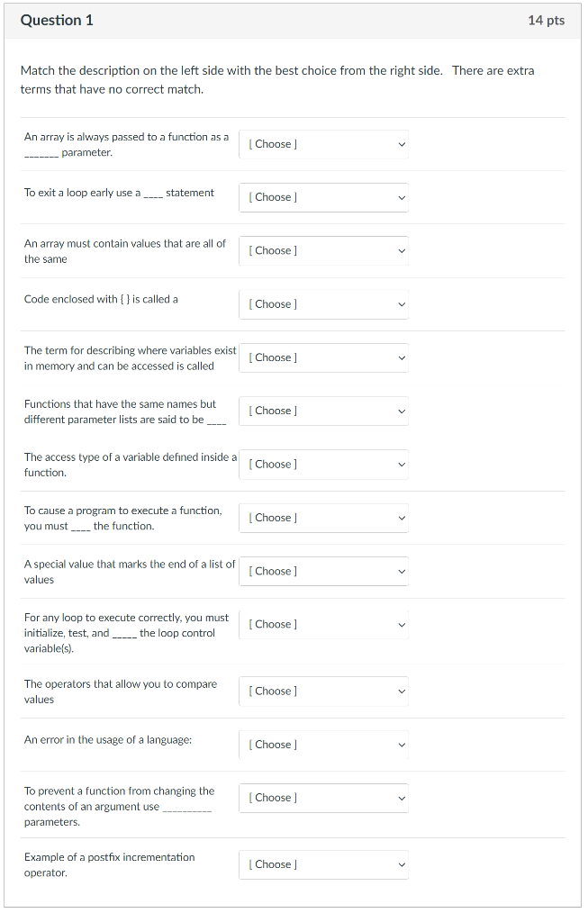Open dropdown for code enclosed with braces
This screenshot has height=922, width=588.
(x=323, y=304)
